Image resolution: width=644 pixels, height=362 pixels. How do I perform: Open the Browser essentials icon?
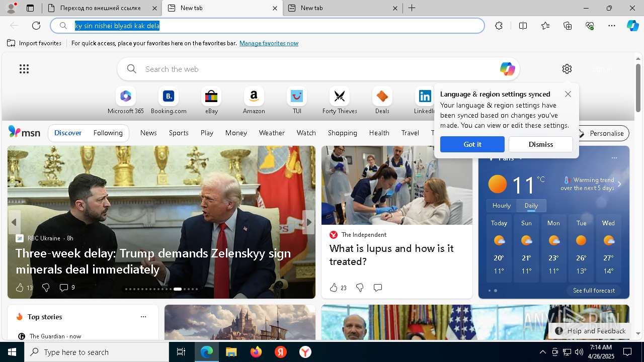(x=590, y=26)
